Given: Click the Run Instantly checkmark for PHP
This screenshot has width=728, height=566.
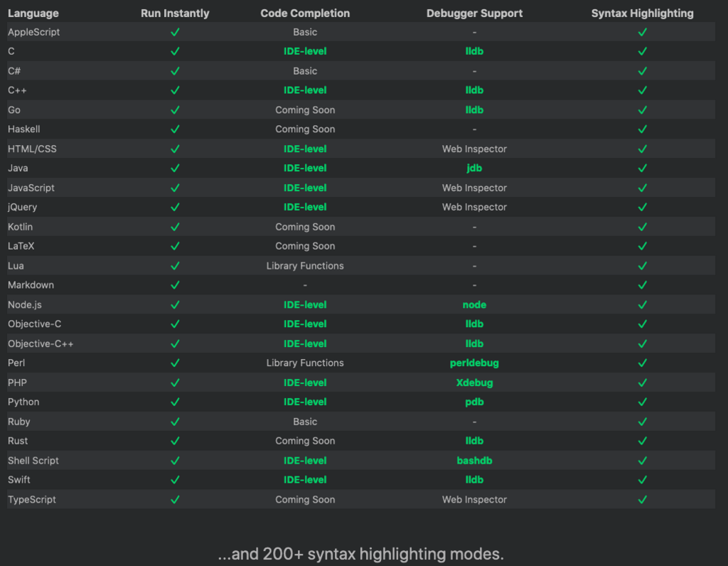Looking at the screenshot, I should click(175, 383).
